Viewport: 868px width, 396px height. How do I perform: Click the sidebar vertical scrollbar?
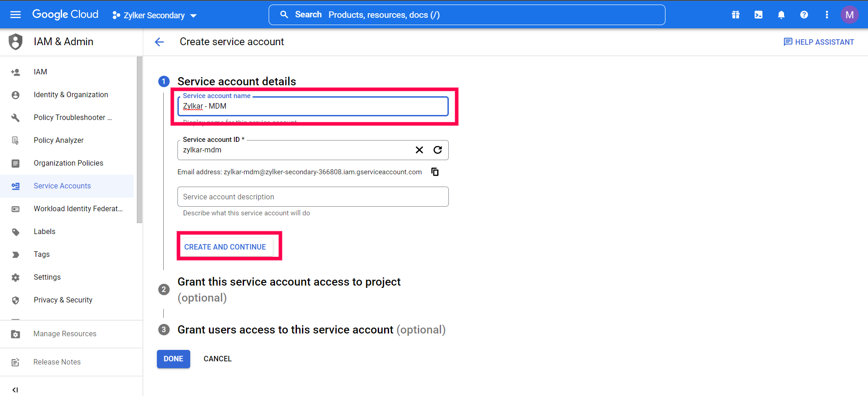[x=140, y=140]
